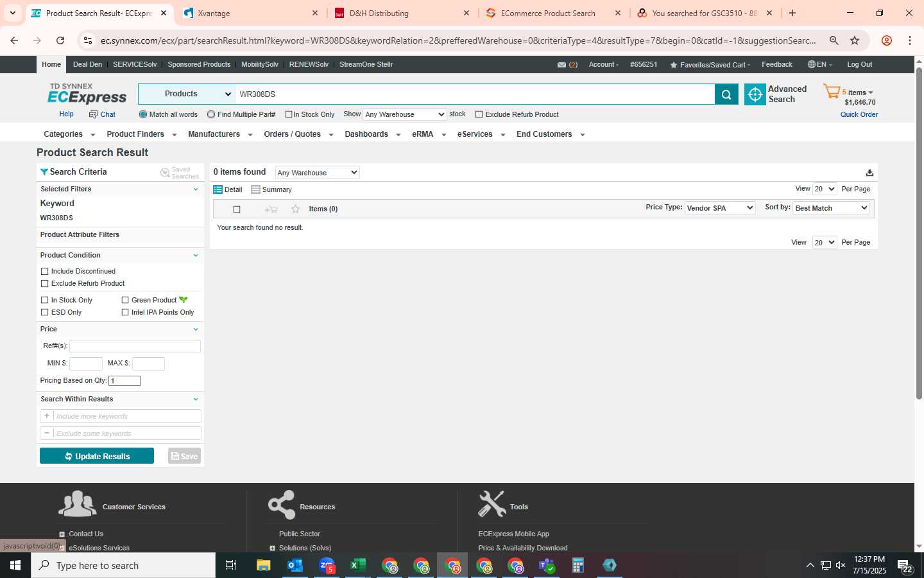924x578 pixels.
Task: Open the shopping cart icon
Action: 832,92
